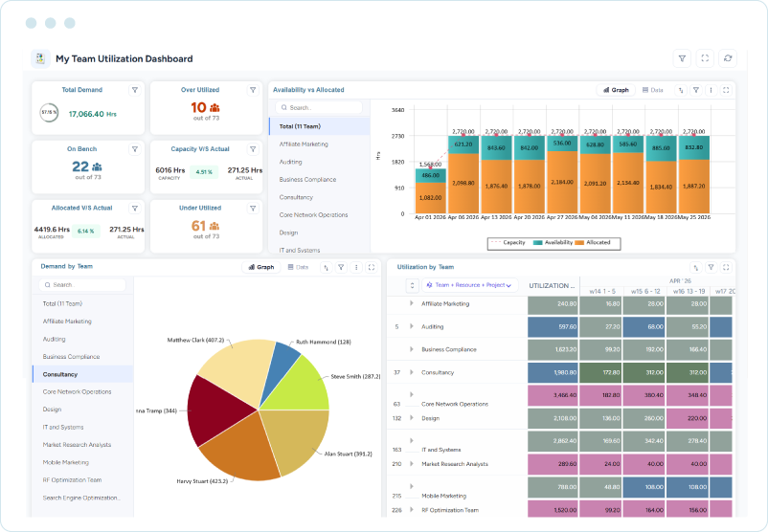Switch Availability vs Allocated to Data view
This screenshot has height=532, width=768.
pyautogui.click(x=653, y=90)
